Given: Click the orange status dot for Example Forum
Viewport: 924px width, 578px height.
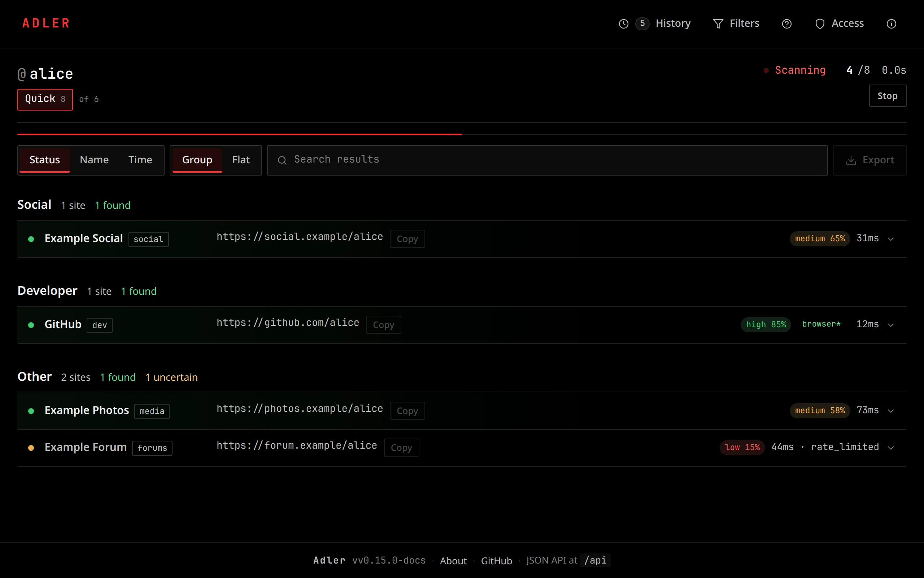Looking at the screenshot, I should (x=31, y=448).
